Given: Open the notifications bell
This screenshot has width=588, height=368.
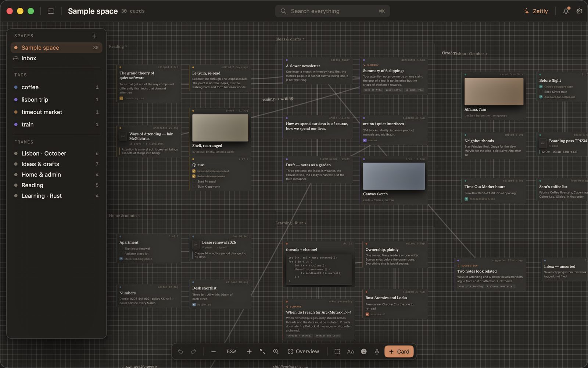Looking at the screenshot, I should [x=566, y=11].
